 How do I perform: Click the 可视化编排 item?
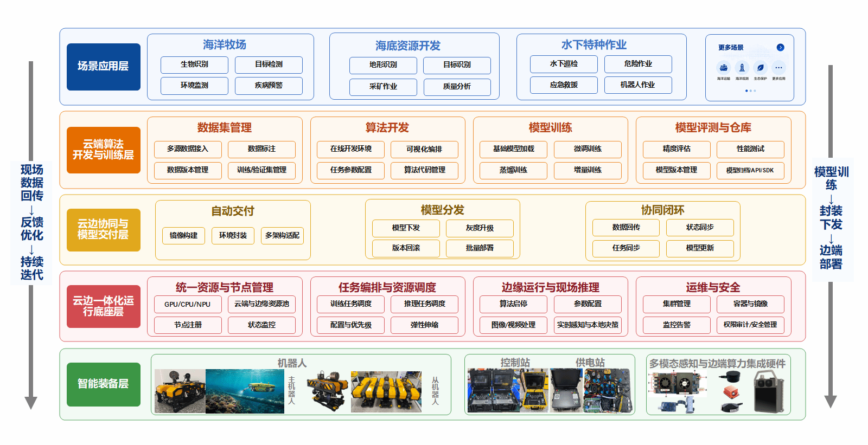click(424, 149)
